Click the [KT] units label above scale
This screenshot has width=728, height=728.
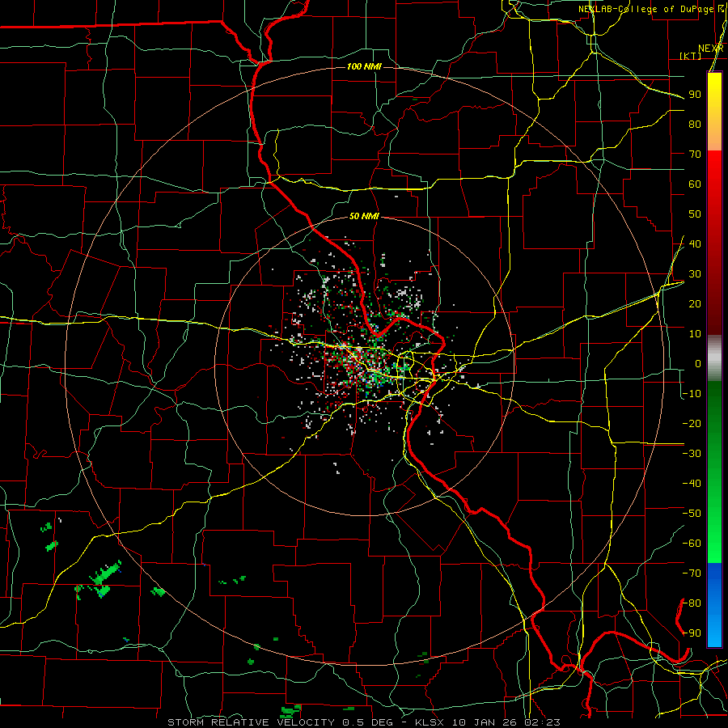690,56
